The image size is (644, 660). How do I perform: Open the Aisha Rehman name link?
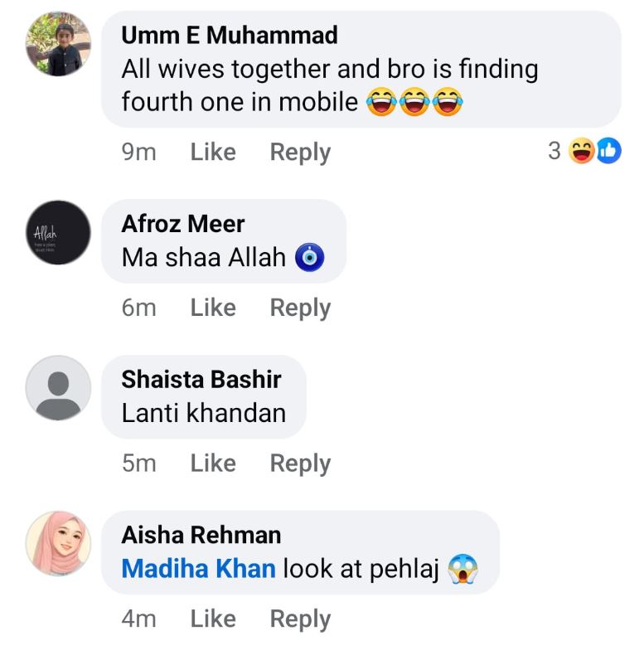click(201, 535)
